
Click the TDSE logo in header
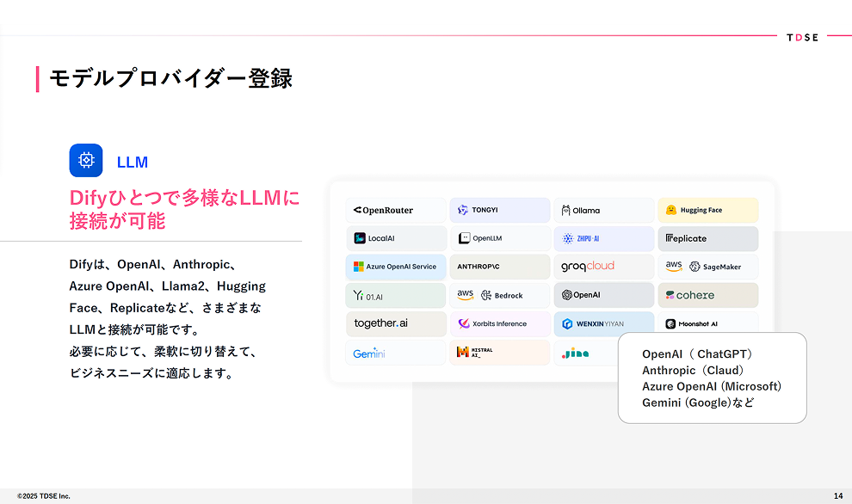[802, 37]
